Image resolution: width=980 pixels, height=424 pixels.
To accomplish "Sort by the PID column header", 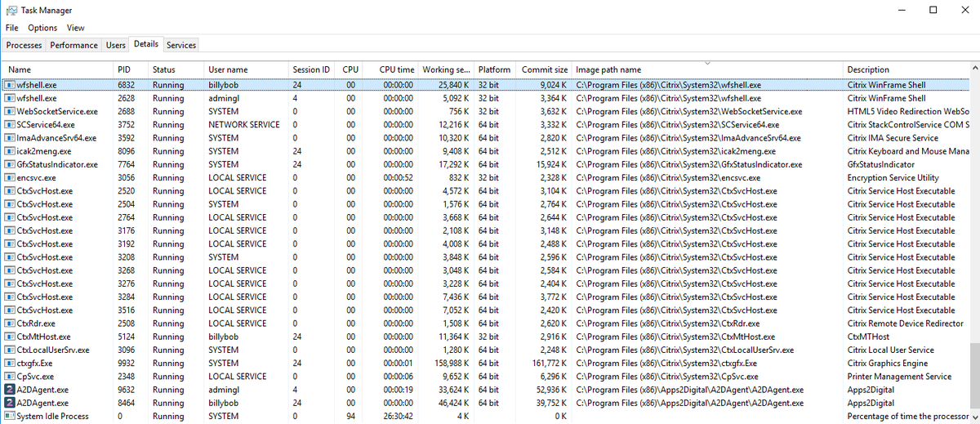I will click(129, 69).
